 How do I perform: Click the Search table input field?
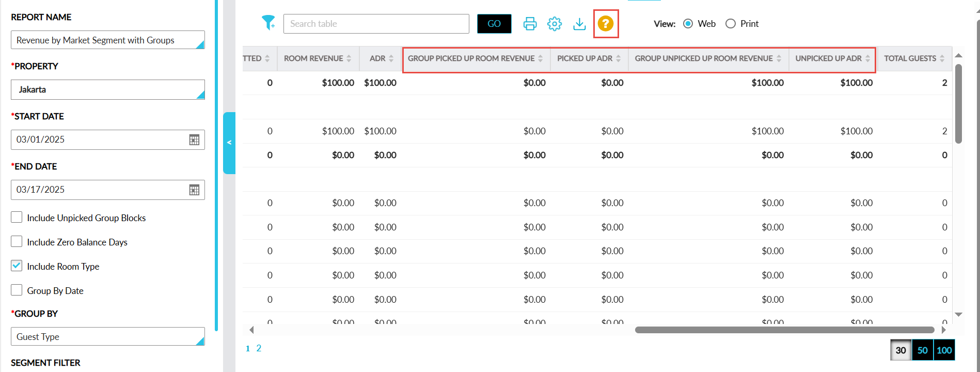376,24
